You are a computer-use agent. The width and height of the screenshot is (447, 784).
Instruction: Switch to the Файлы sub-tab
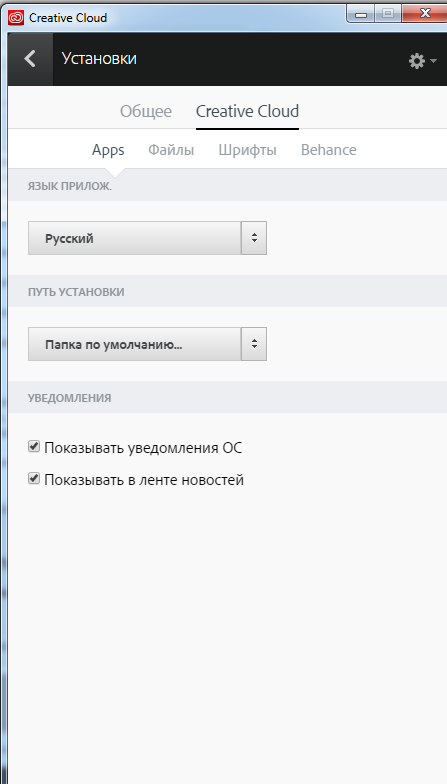coord(171,150)
